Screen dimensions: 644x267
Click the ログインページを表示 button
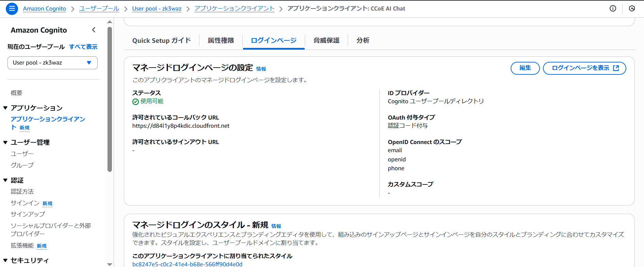click(584, 68)
